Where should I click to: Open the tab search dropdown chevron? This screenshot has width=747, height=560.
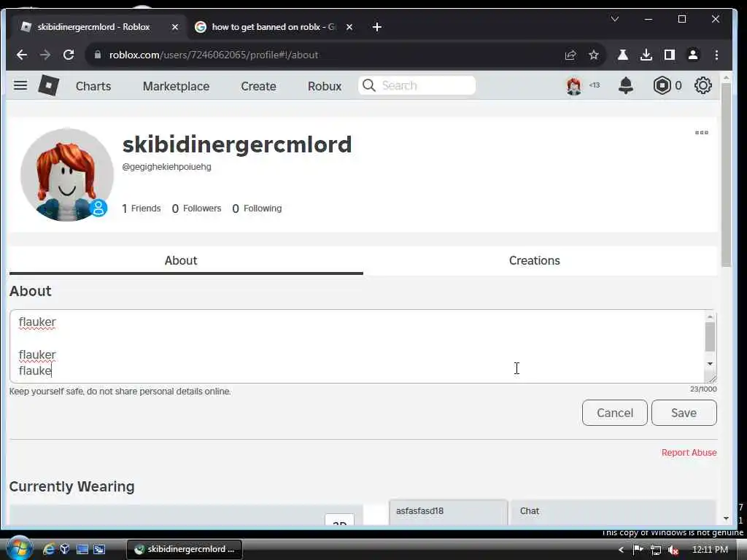click(x=615, y=19)
